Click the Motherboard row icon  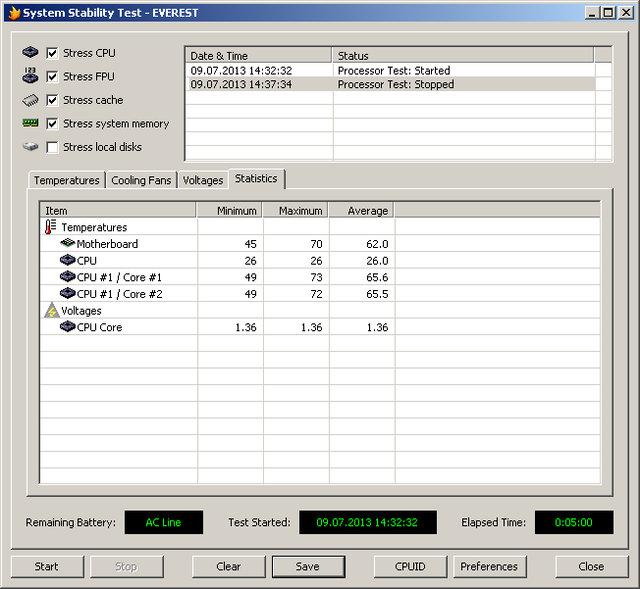67,244
